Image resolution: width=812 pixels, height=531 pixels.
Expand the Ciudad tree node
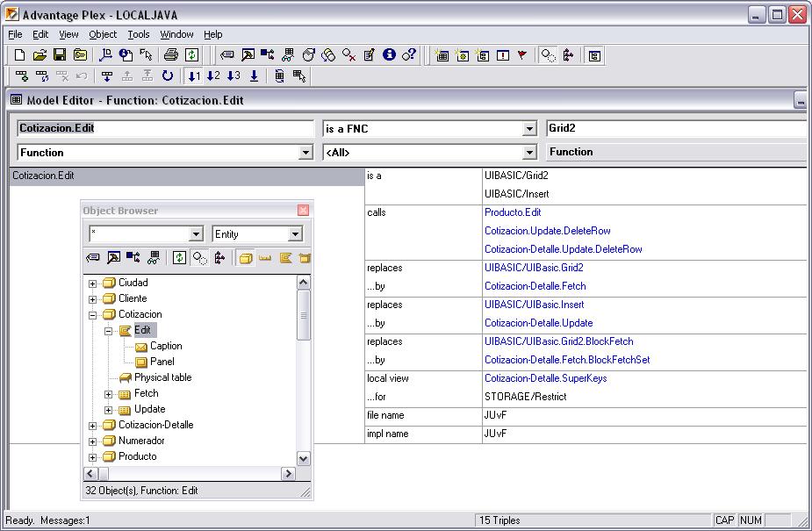92,283
